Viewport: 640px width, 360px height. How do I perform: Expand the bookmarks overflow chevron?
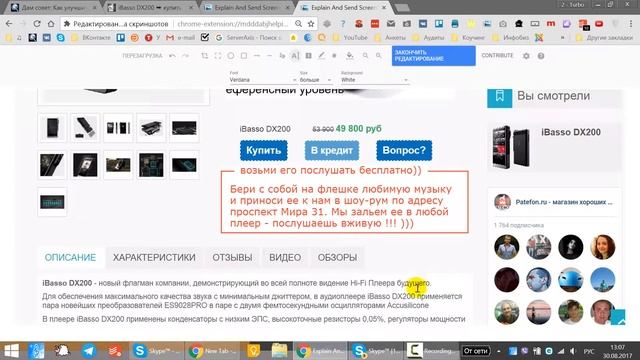click(x=562, y=38)
